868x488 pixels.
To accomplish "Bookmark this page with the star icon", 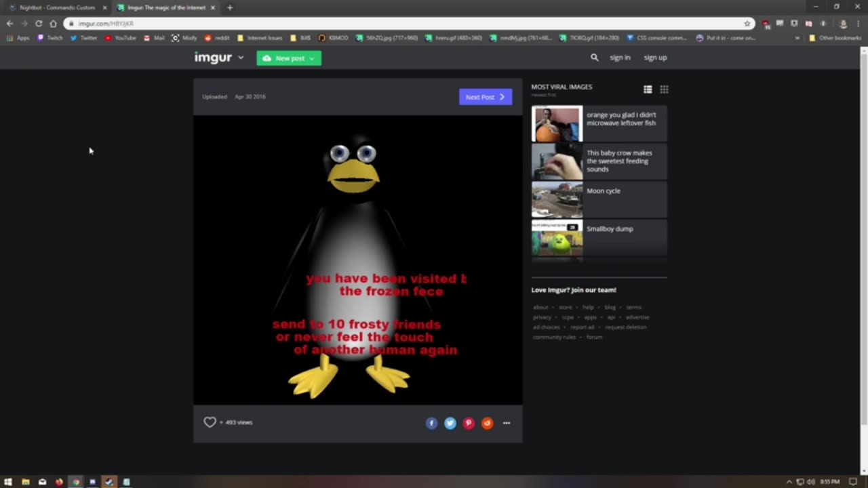I will [x=747, y=24].
